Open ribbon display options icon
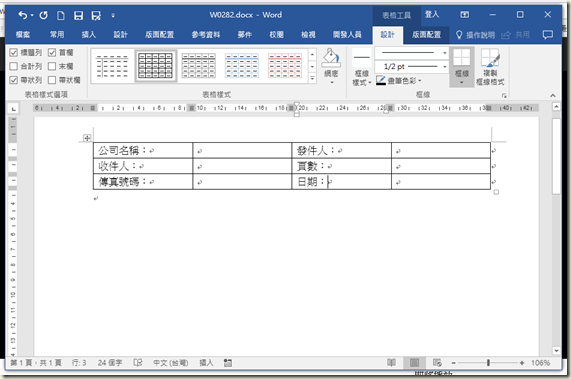The image size is (571, 379). [x=464, y=15]
